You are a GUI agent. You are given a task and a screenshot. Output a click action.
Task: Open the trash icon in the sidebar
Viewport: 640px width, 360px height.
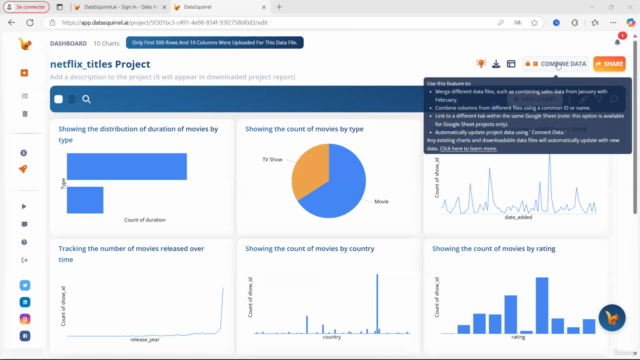pos(25,114)
